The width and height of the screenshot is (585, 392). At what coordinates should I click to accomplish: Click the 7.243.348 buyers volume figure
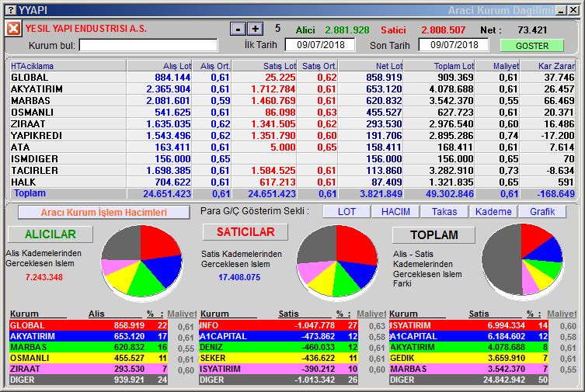[x=44, y=277]
